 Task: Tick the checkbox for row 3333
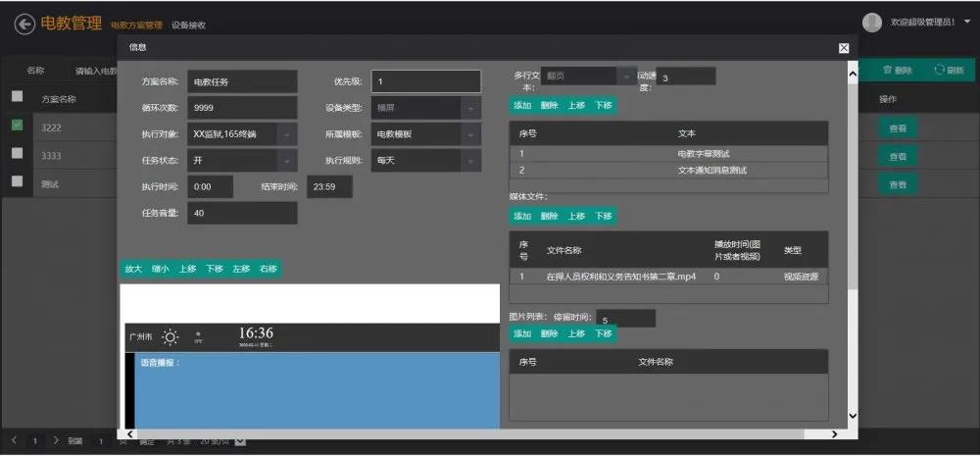[x=18, y=153]
